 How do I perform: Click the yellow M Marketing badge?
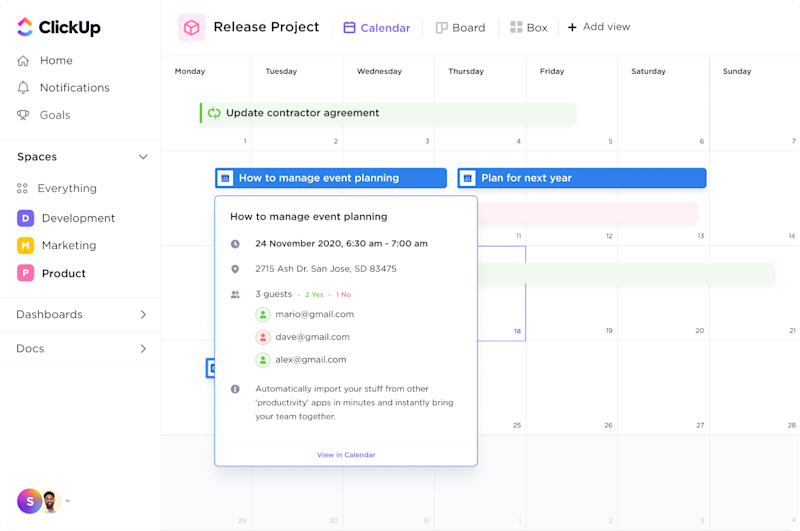26,245
